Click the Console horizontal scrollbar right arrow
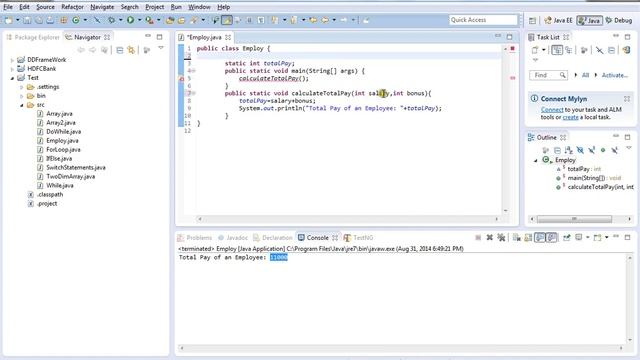The image size is (640, 360). (x=621, y=348)
